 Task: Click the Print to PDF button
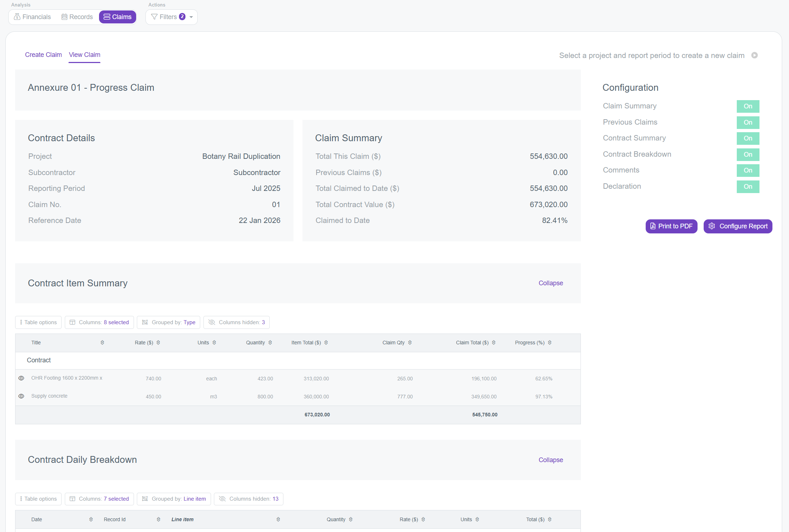click(x=671, y=226)
